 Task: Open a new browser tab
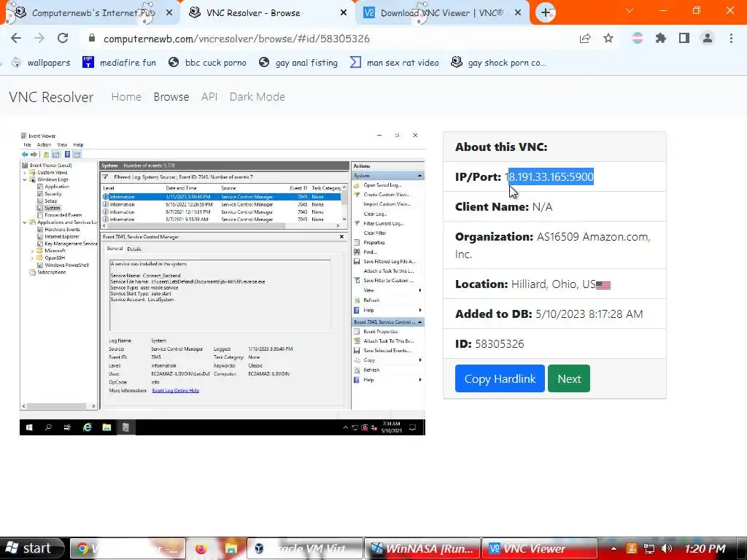click(x=546, y=12)
